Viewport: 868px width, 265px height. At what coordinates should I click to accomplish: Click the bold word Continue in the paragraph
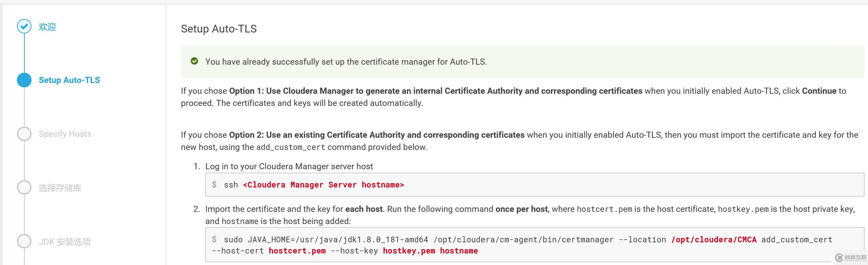pos(819,91)
